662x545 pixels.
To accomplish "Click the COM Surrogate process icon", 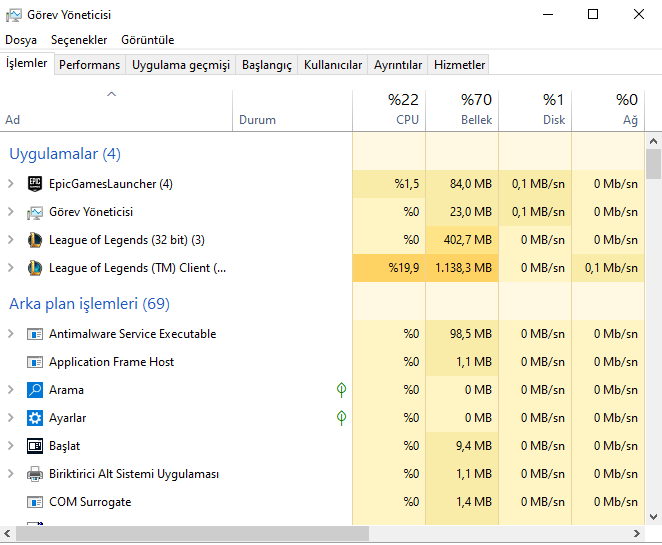I will (x=35, y=502).
